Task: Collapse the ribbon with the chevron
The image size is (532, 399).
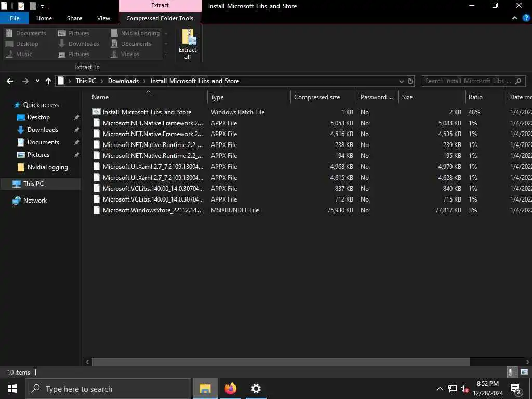Action: pyautogui.click(x=515, y=18)
